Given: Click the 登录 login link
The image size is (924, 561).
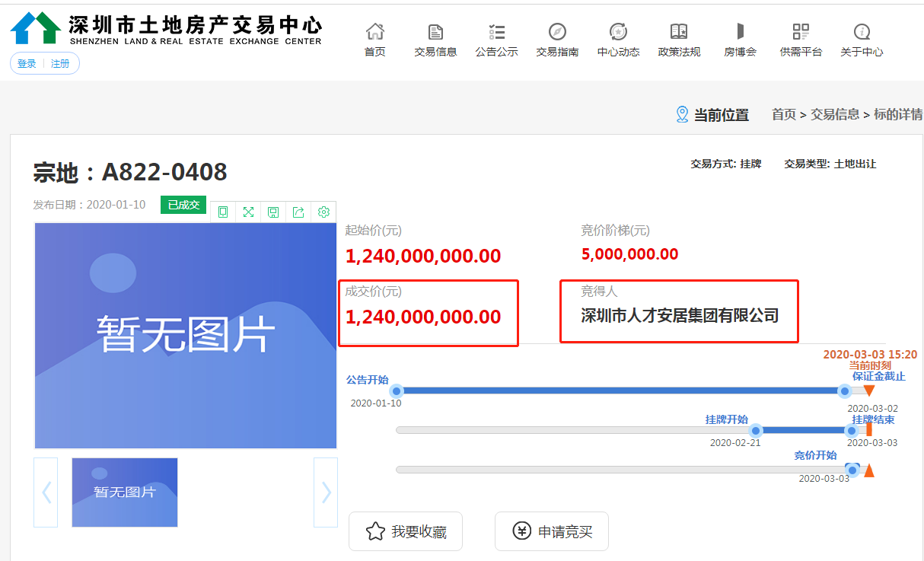Looking at the screenshot, I should click(27, 64).
